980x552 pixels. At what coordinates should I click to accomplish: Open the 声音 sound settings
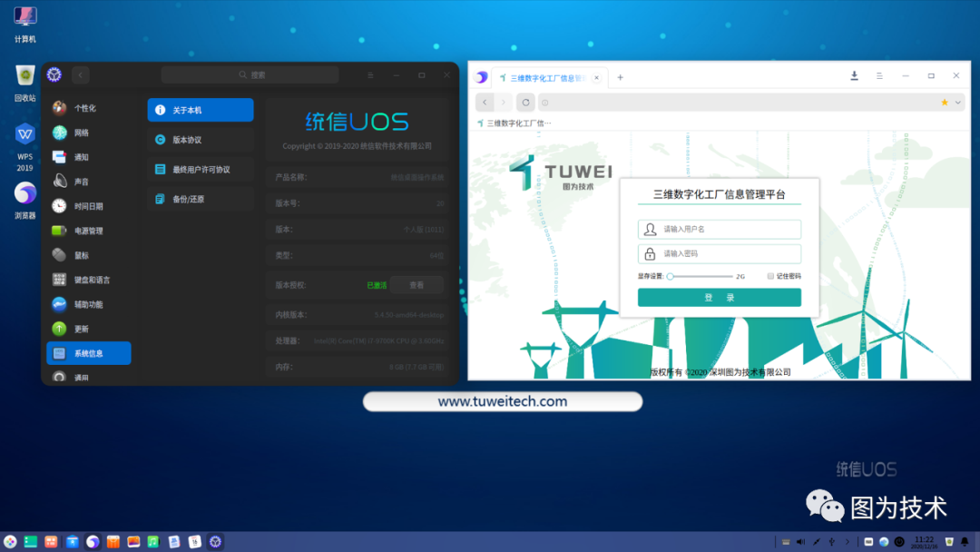point(89,182)
